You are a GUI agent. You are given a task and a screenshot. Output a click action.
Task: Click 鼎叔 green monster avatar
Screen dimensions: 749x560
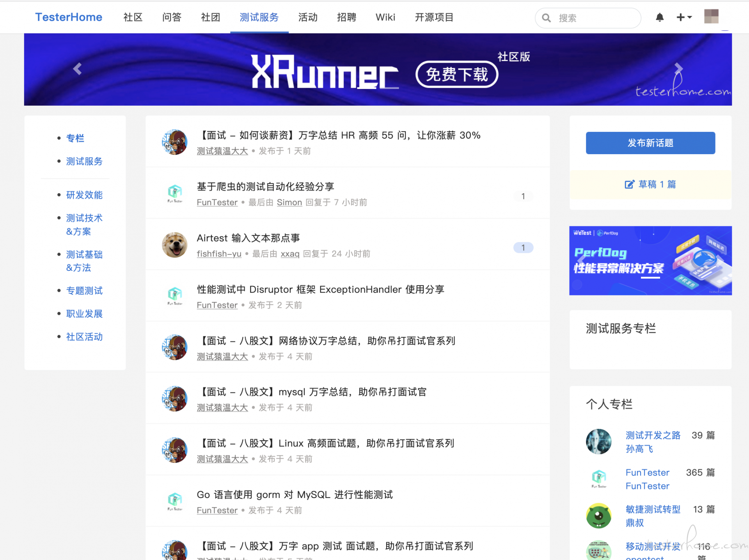pos(598,516)
